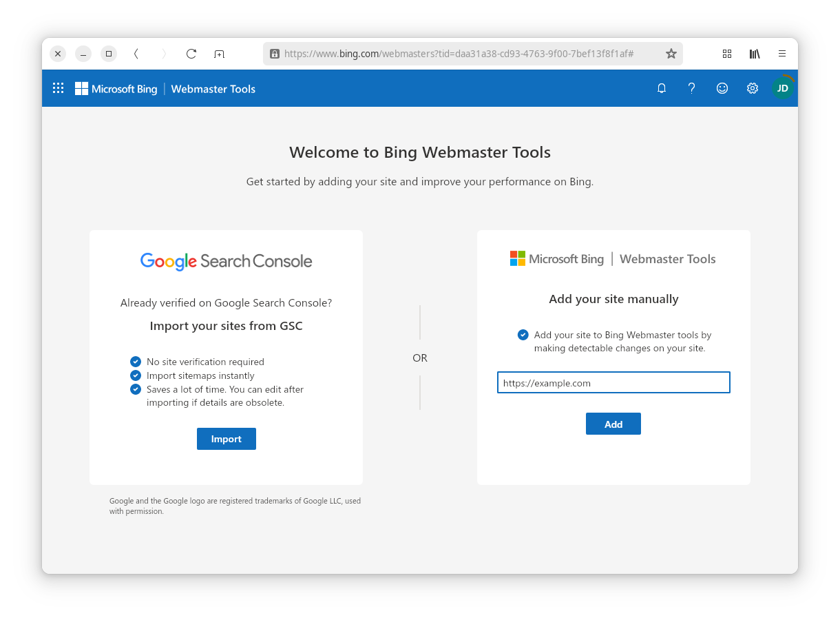840x620 pixels.
Task: Click the Welcome to Bing Webmaster Tools heading
Action: [420, 152]
